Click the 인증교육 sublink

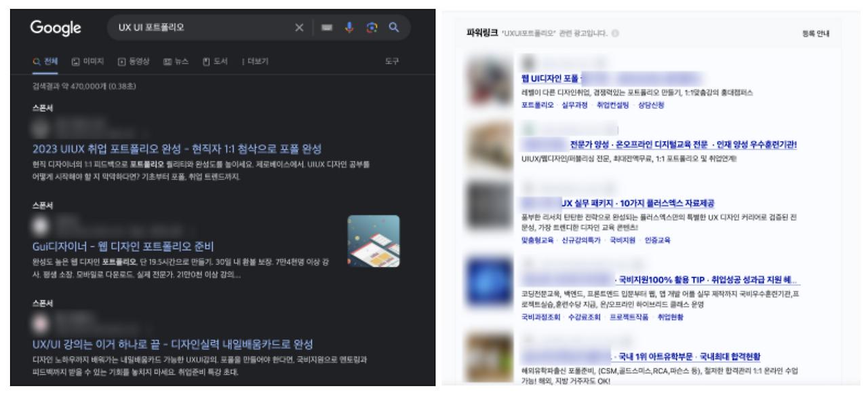tap(657, 240)
